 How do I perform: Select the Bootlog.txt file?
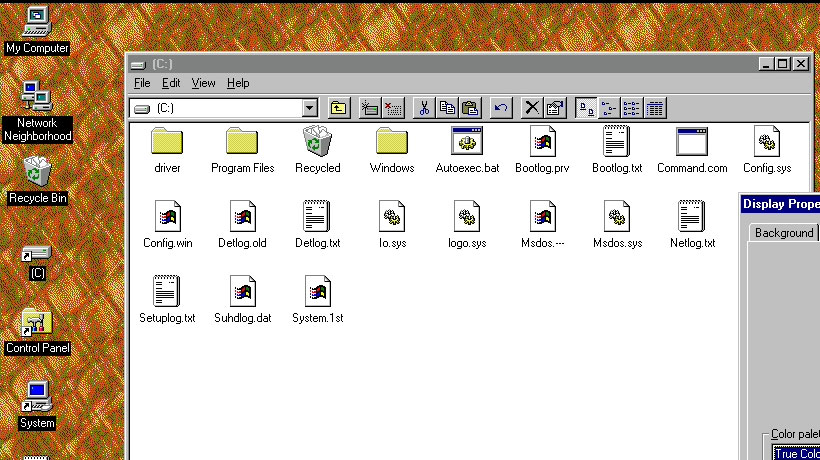click(617, 151)
